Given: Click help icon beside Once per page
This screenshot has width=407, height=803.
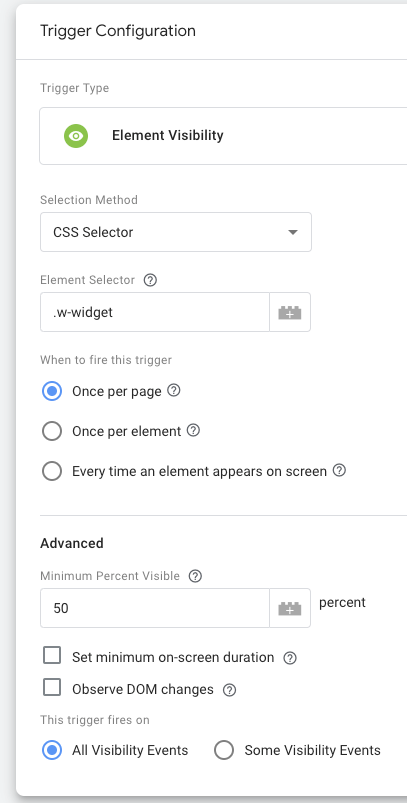Looking at the screenshot, I should [174, 391].
